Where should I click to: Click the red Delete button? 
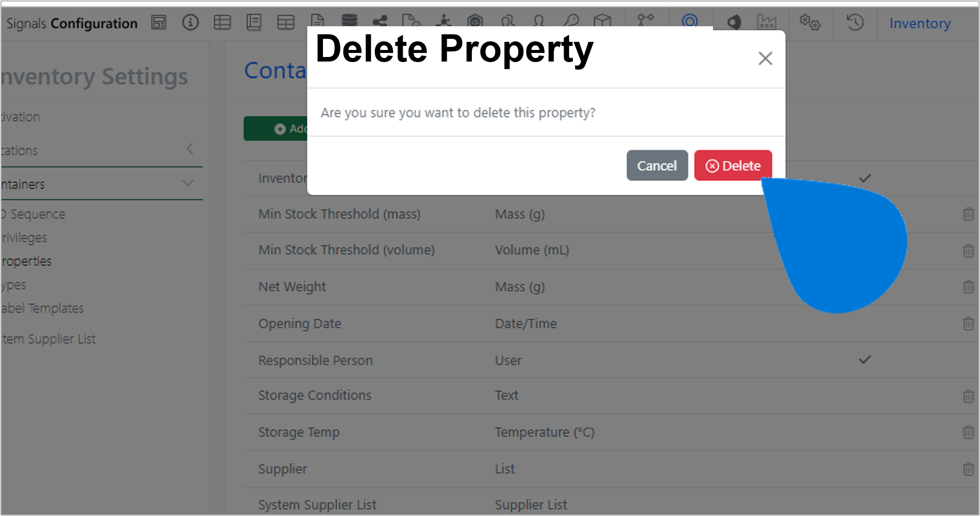coord(733,165)
